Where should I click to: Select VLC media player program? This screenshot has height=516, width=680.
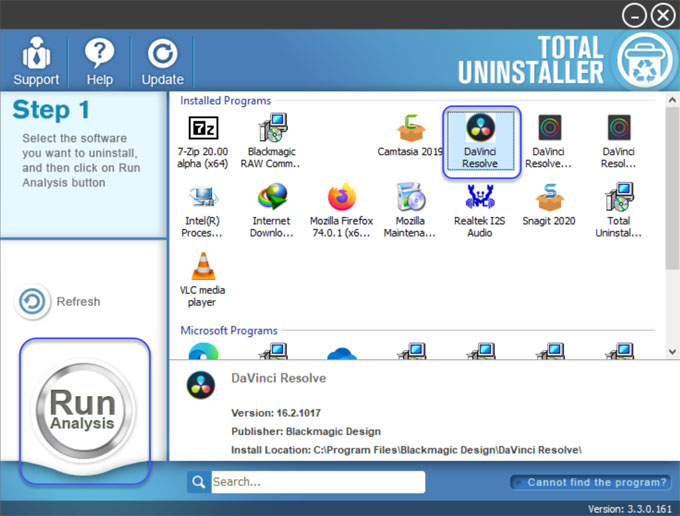(203, 280)
